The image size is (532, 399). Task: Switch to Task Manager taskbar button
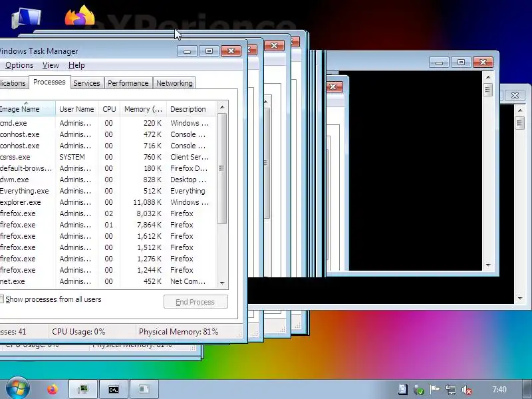point(83,389)
